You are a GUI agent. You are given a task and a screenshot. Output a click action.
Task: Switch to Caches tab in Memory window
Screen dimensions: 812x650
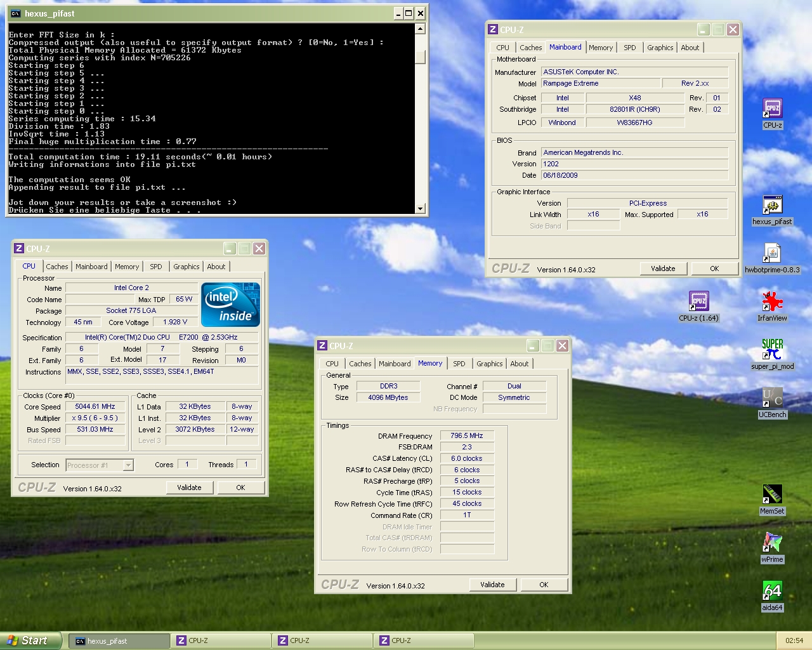point(360,364)
